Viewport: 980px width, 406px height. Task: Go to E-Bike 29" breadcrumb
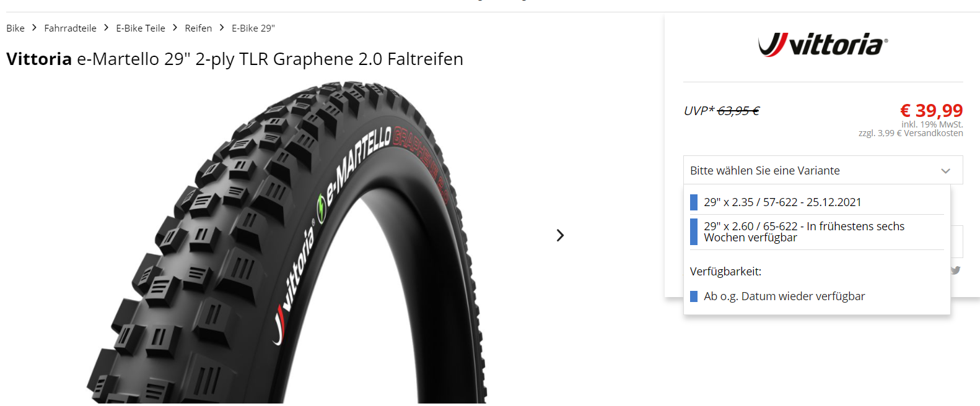253,28
